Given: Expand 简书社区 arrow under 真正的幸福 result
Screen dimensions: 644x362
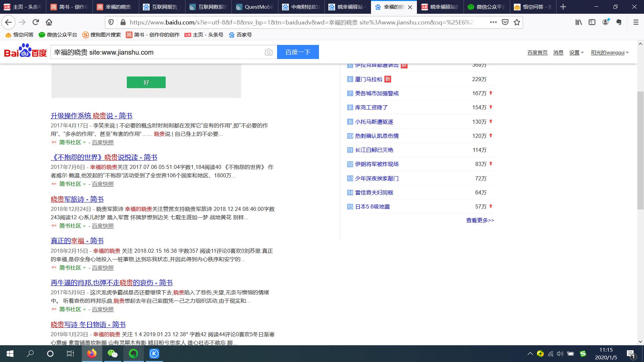Looking at the screenshot, I should tap(84, 268).
